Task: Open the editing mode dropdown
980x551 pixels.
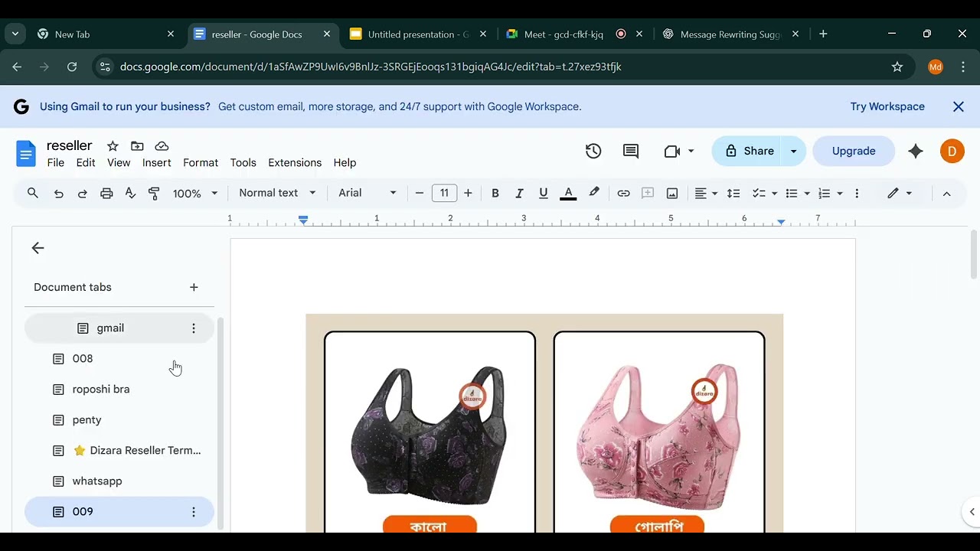Action: coord(900,194)
